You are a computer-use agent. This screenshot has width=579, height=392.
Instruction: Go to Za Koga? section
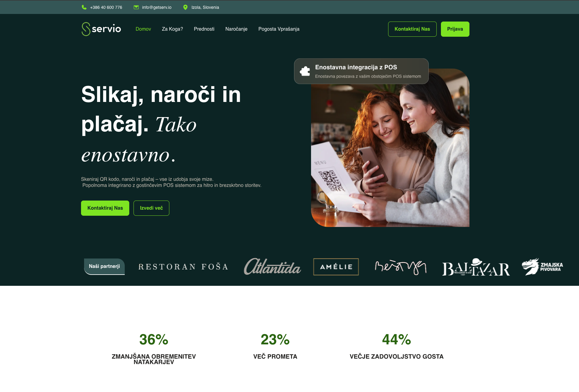172,29
